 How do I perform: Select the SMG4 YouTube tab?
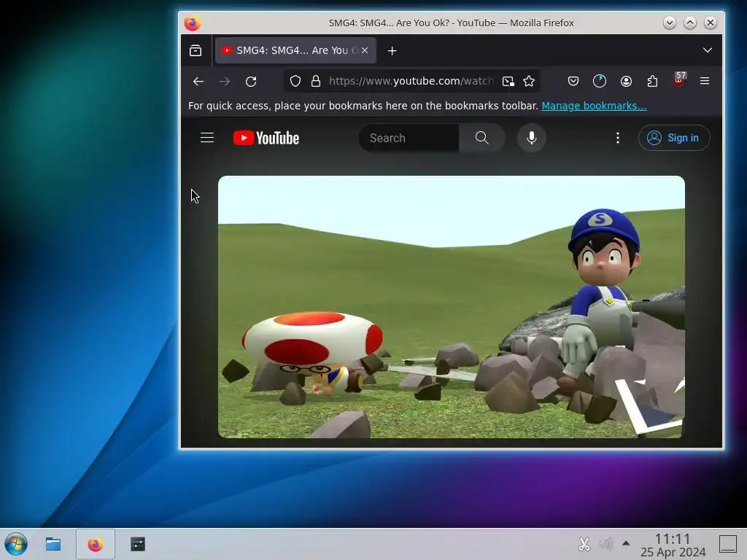[296, 50]
